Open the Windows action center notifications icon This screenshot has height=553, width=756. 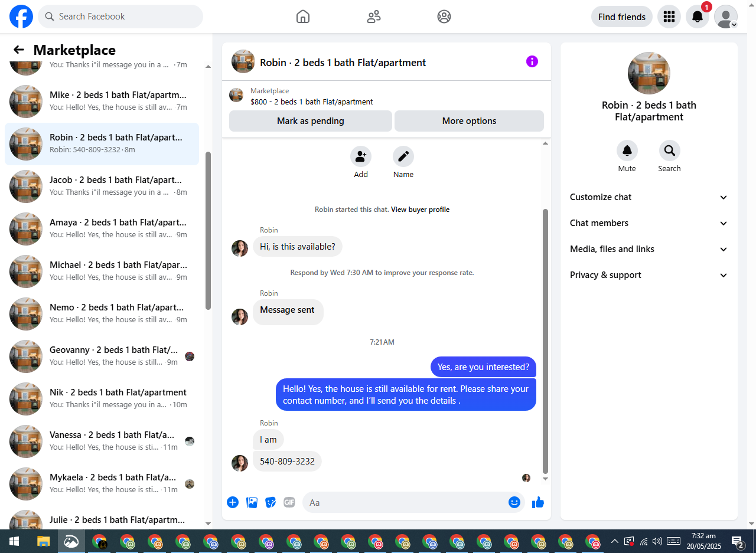[x=738, y=541]
